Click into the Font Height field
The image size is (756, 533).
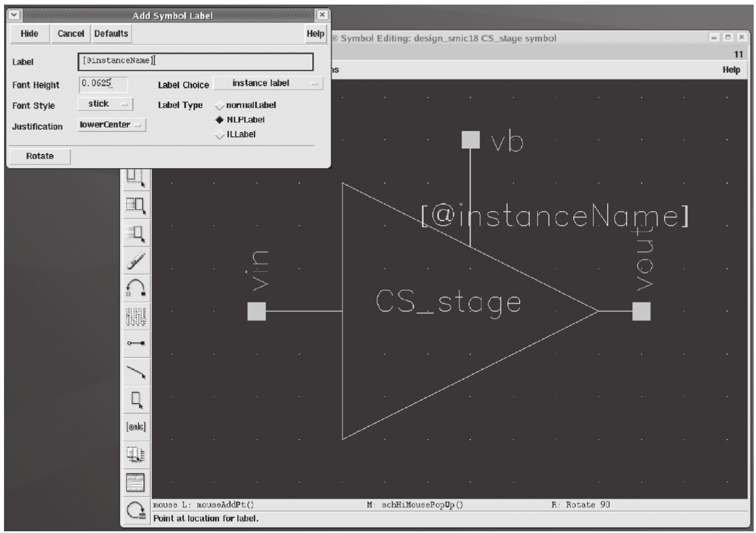(x=103, y=84)
